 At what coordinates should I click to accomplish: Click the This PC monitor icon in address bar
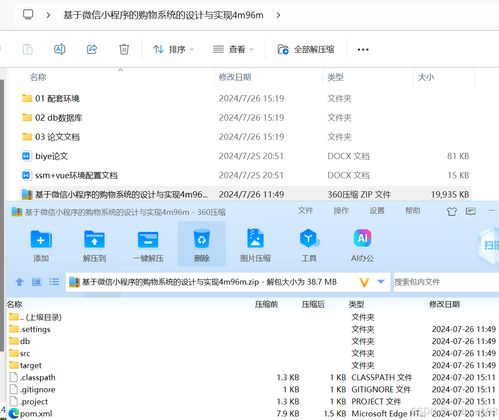point(28,15)
